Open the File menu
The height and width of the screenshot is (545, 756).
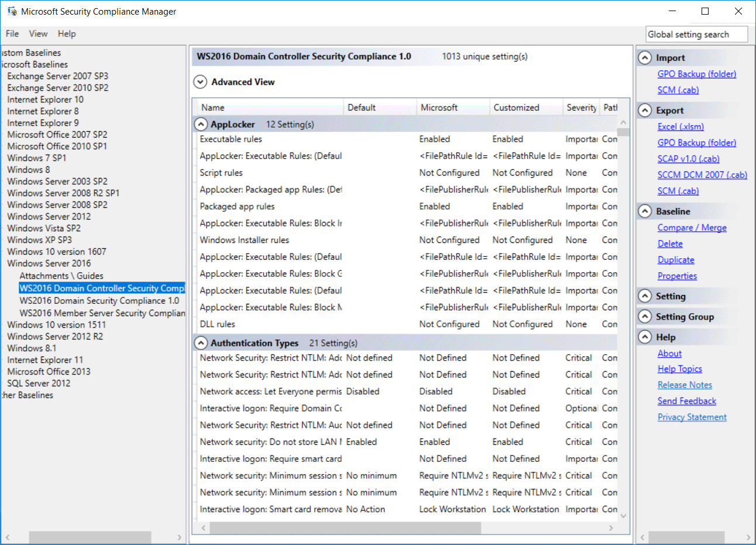12,34
